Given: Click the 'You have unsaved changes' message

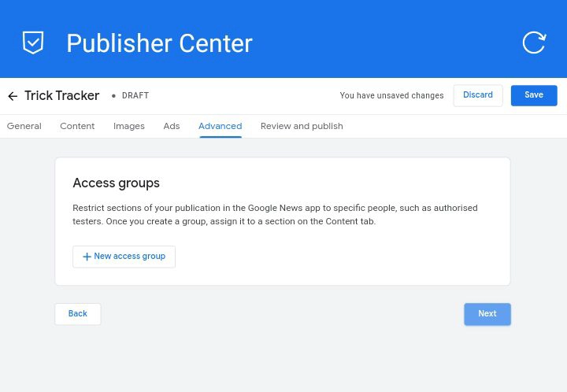Looking at the screenshot, I should point(391,96).
